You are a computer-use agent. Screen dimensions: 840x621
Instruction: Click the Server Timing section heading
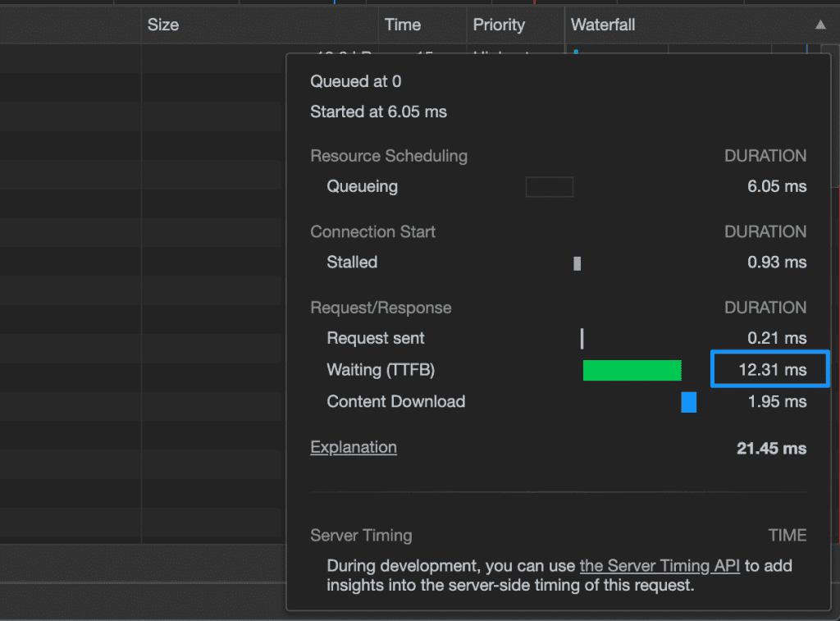[x=361, y=536]
